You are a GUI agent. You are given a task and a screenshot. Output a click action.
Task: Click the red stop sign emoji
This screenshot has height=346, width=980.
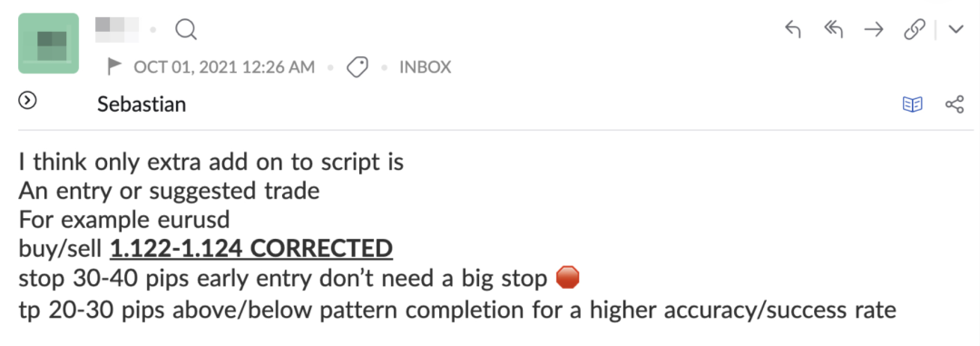(x=567, y=278)
